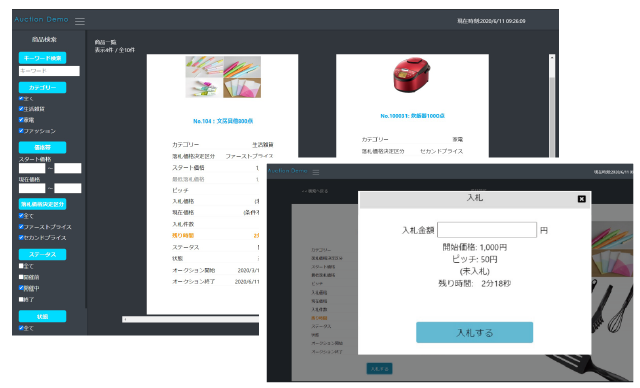Image resolution: width=640 pixels, height=388 pixels.
Task: Uncheck the セカンドプライス checkbox
Action: 21,237
